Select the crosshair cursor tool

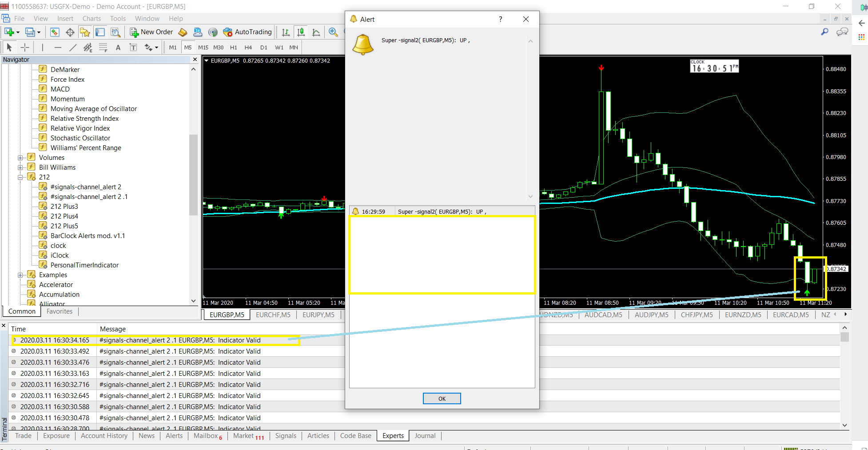click(25, 48)
